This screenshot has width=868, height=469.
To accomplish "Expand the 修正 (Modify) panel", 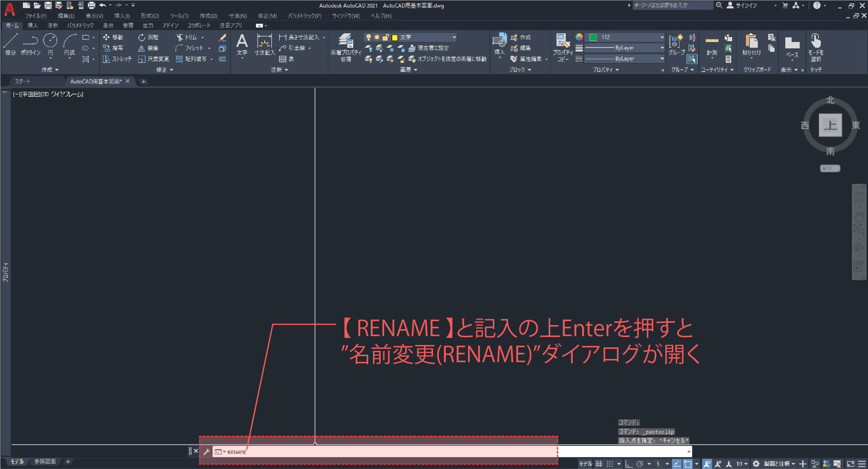I will click(x=164, y=70).
